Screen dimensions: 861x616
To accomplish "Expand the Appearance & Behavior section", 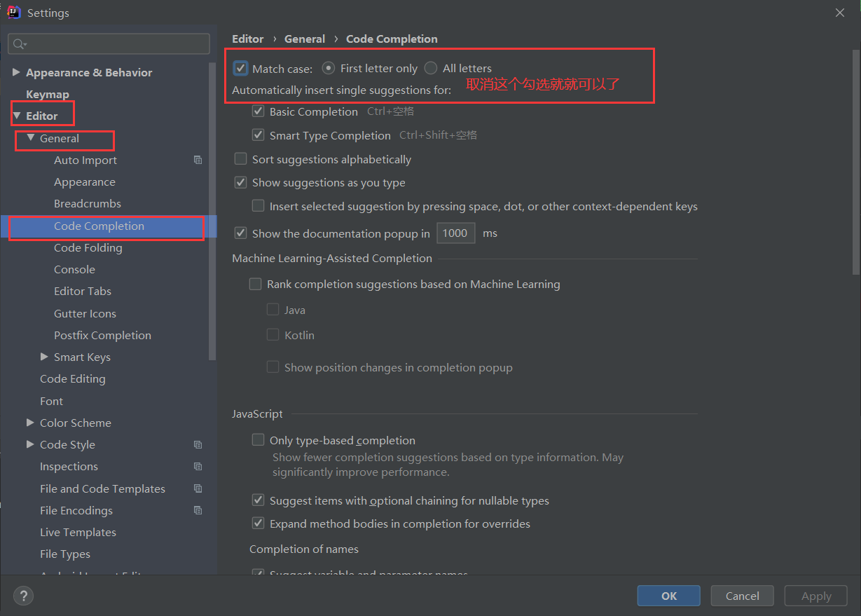I will 17,72.
